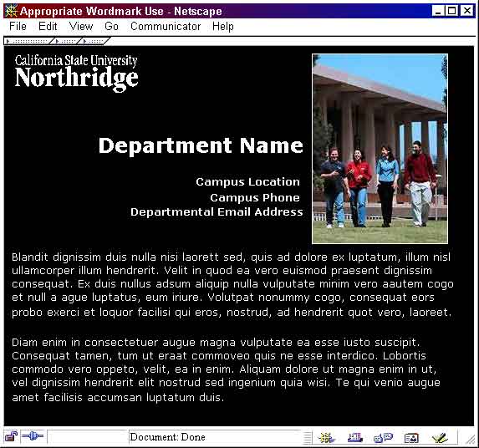Click the campus students photo
The width and height of the screenshot is (479, 448).
[x=380, y=149]
